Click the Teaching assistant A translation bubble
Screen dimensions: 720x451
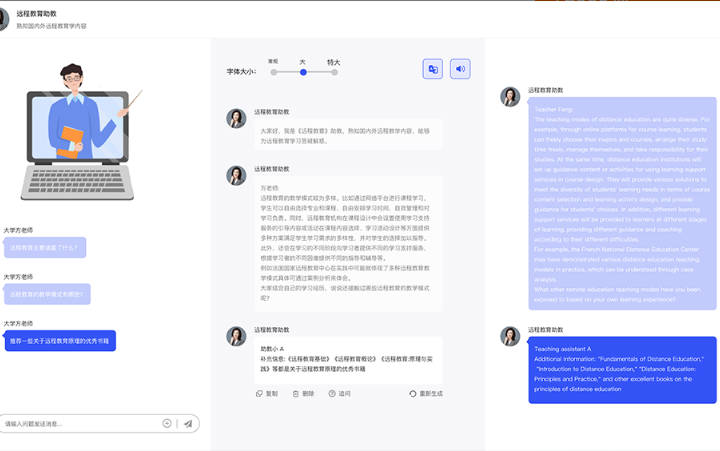click(x=621, y=368)
